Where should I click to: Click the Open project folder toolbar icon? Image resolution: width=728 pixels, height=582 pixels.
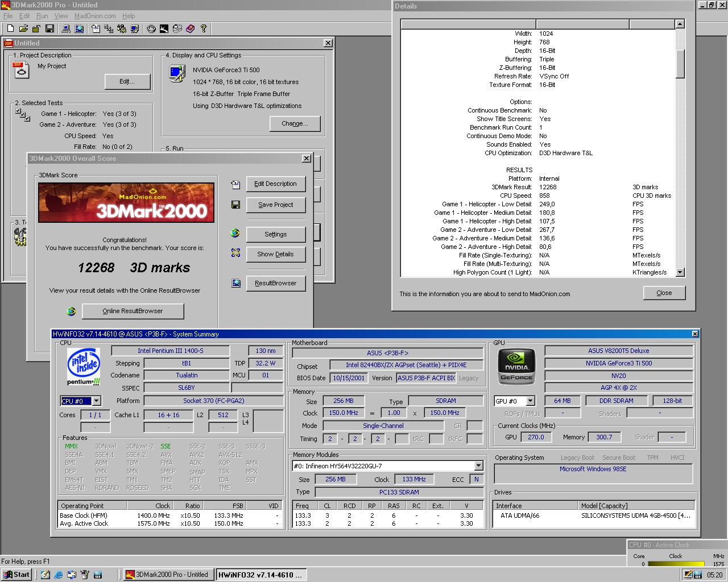[23, 28]
